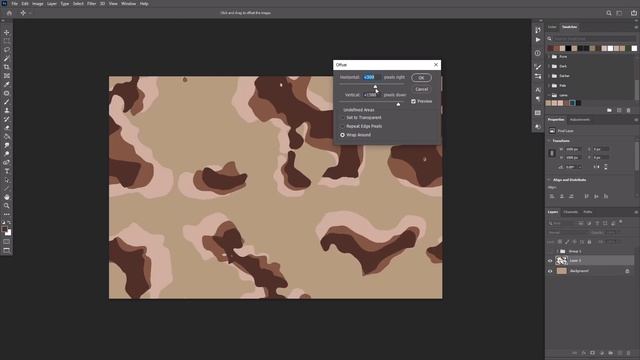The width and height of the screenshot is (640, 360).
Task: Add layer style fx icon
Action: (x=584, y=353)
